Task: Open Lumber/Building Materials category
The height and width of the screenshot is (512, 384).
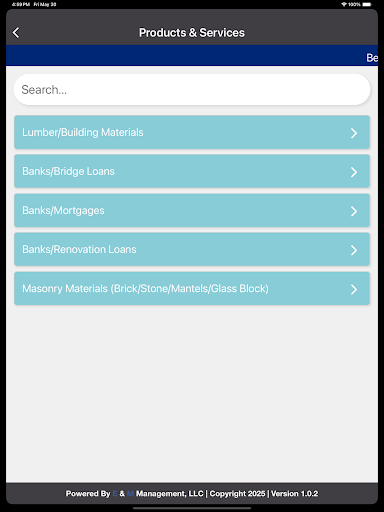Action: [192, 132]
